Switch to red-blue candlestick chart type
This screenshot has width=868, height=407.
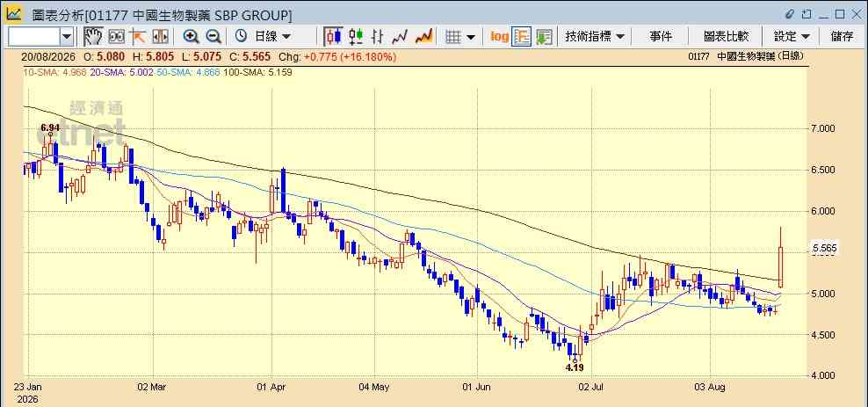click(x=333, y=37)
